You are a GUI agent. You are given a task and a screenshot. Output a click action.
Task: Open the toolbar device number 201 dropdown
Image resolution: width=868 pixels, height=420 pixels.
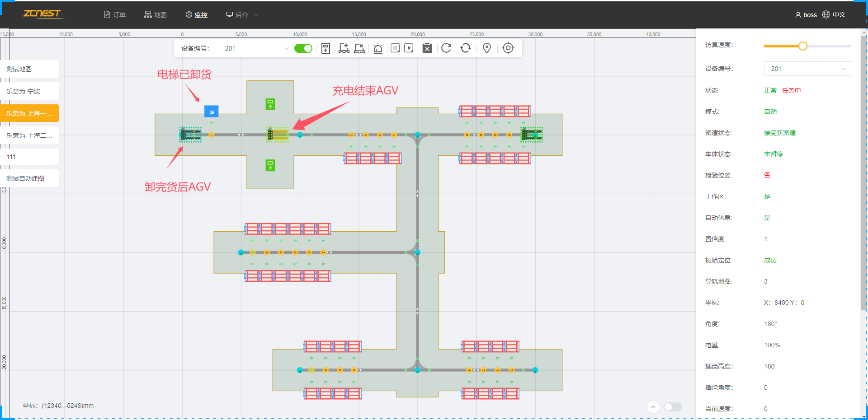[257, 48]
